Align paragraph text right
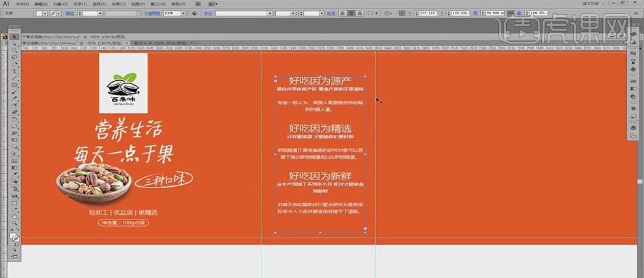The height and width of the screenshot is (278, 644). tap(360, 13)
